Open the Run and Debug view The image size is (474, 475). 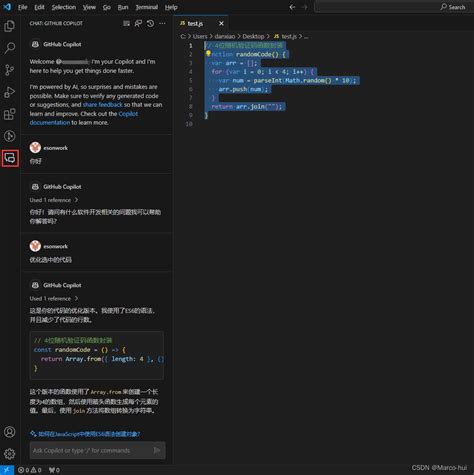point(9,92)
